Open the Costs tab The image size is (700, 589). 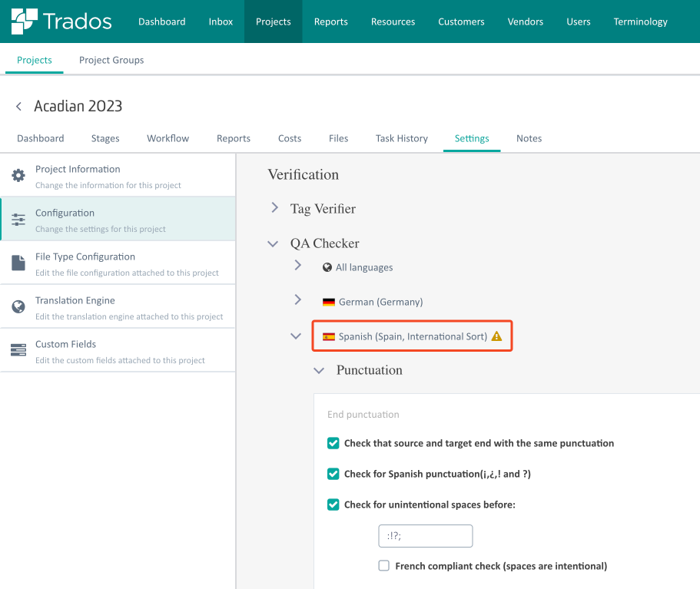[x=290, y=138]
